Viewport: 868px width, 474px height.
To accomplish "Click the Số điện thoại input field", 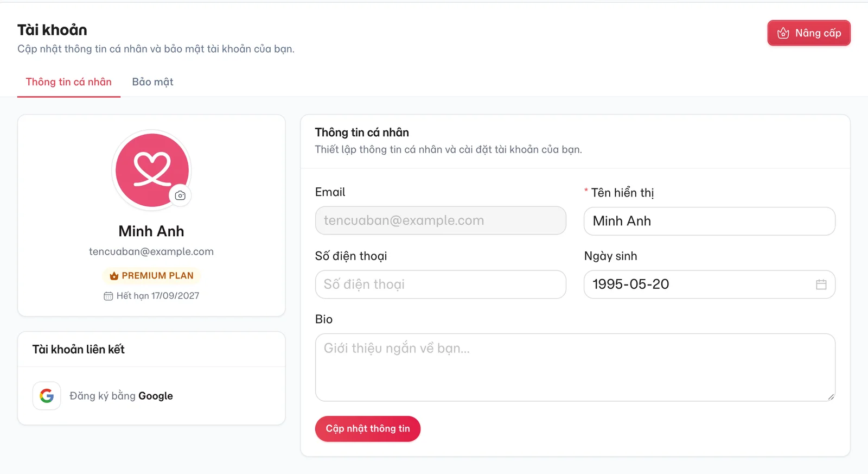I will pyautogui.click(x=441, y=285).
